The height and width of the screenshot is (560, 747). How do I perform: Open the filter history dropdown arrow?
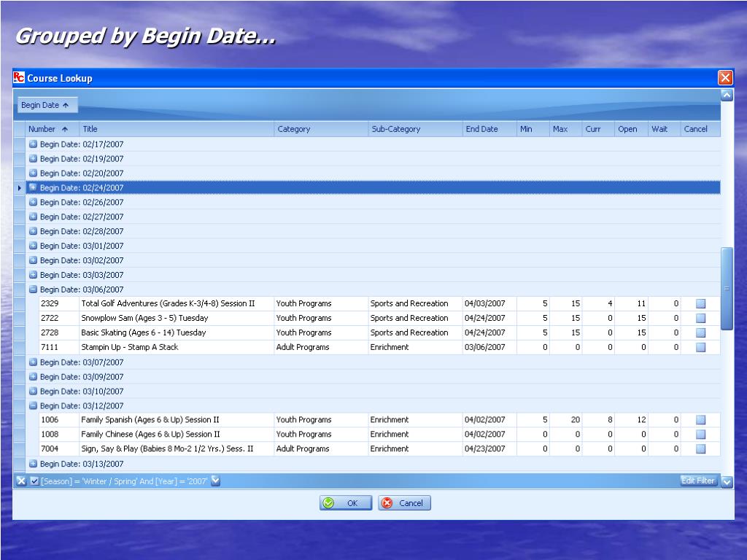pos(215,481)
